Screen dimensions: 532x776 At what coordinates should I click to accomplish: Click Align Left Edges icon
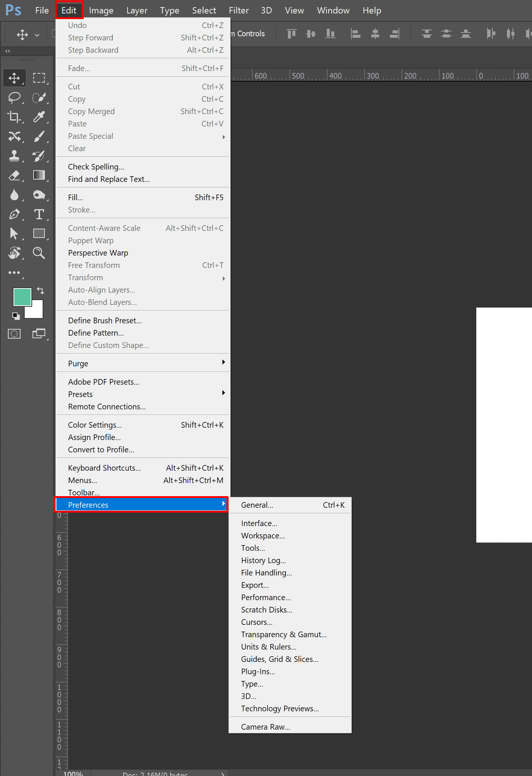pyautogui.click(x=356, y=34)
